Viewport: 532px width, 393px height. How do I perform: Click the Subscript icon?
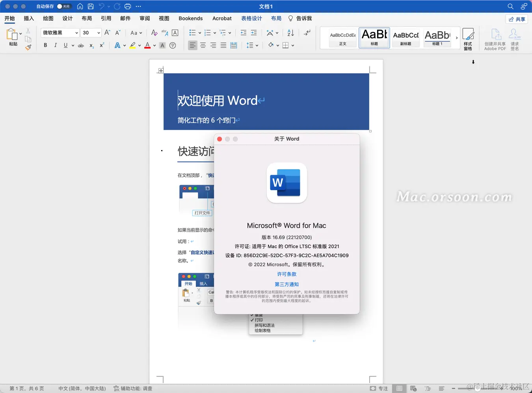pyautogui.click(x=91, y=45)
